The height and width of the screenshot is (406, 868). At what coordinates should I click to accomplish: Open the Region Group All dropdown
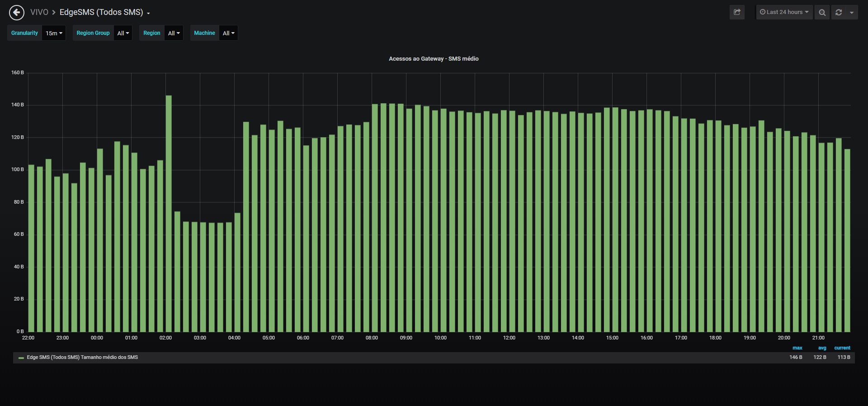pos(123,33)
